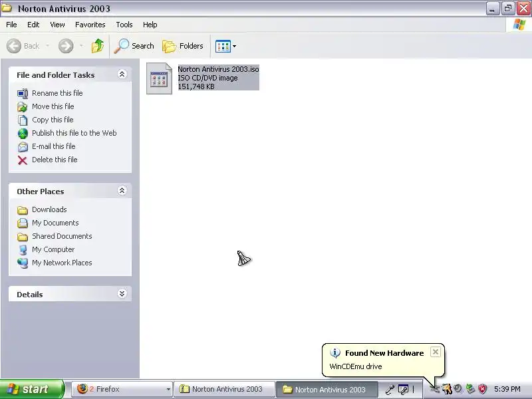Click the title bar folder icon

(7, 8)
